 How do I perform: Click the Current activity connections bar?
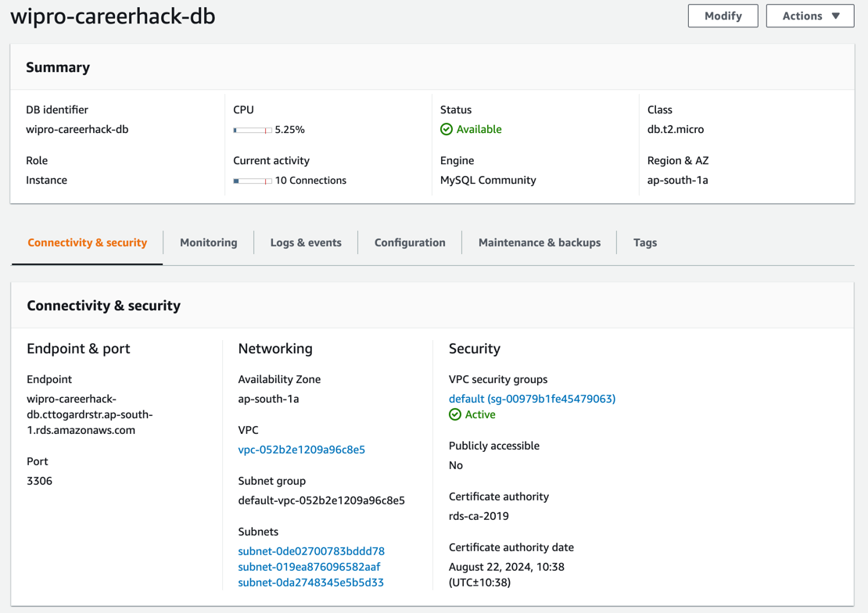click(x=253, y=181)
